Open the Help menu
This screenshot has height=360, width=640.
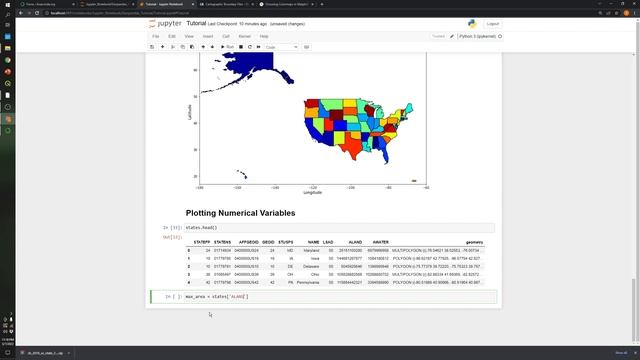point(264,36)
